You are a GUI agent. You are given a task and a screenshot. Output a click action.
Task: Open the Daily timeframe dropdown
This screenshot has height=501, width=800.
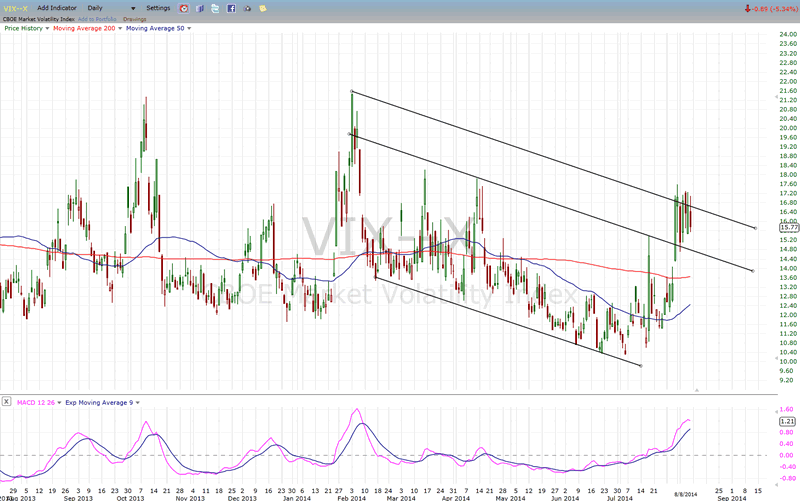tap(133, 8)
